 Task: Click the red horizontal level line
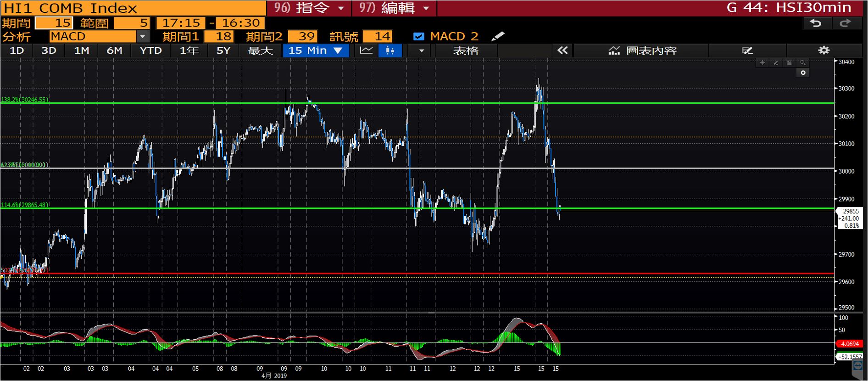[413, 274]
